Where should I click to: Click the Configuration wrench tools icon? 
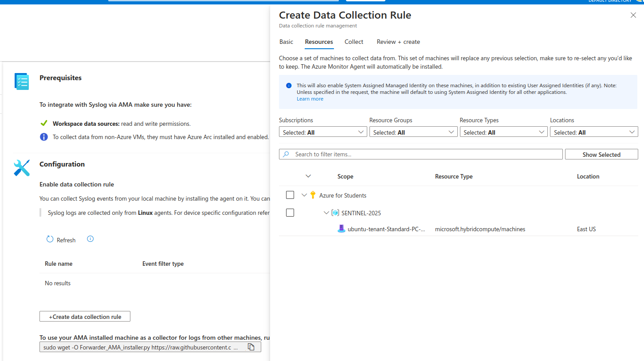pyautogui.click(x=22, y=168)
